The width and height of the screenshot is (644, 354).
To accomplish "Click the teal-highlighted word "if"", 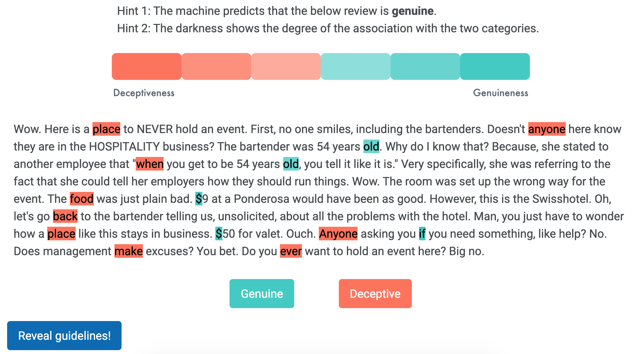I will pyautogui.click(x=422, y=234).
